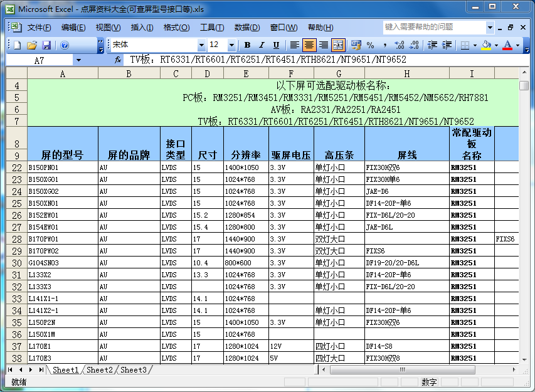Switch to Sheet1 tab
Image resolution: width=535 pixels, height=392 pixels.
tap(65, 370)
